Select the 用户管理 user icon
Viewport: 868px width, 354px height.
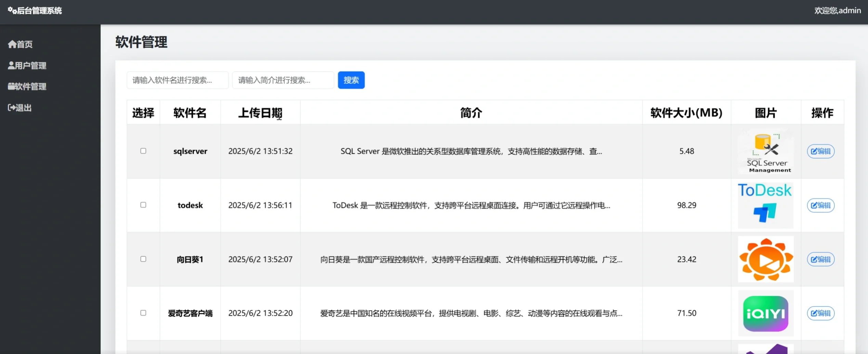coord(11,65)
